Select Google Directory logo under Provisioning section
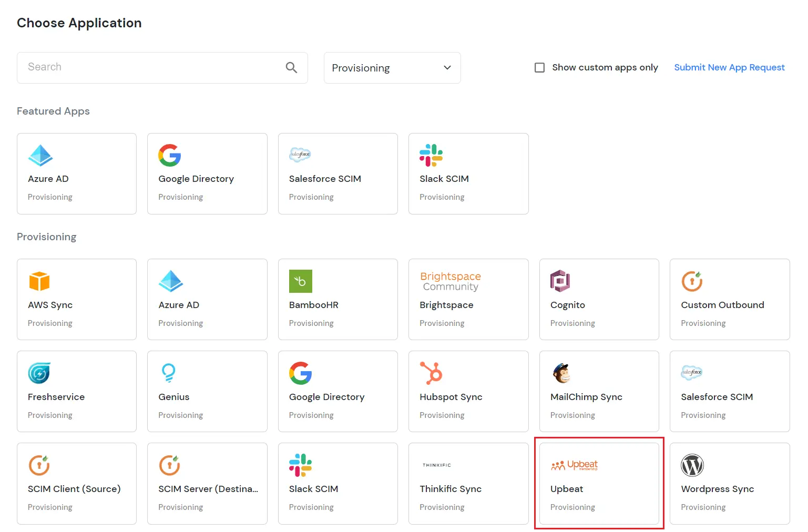 point(301,373)
